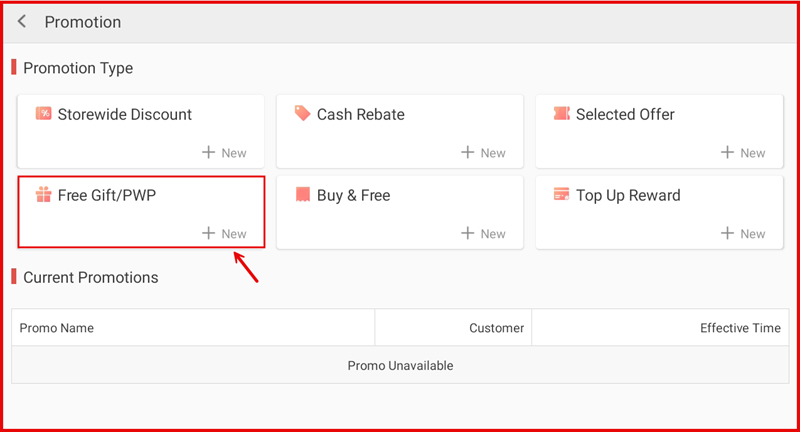Create a new Buy & Free promotion
The width and height of the screenshot is (800, 432).
click(x=483, y=234)
